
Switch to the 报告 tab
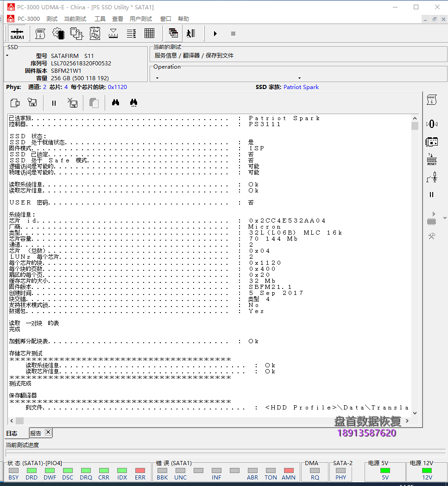click(x=36, y=433)
